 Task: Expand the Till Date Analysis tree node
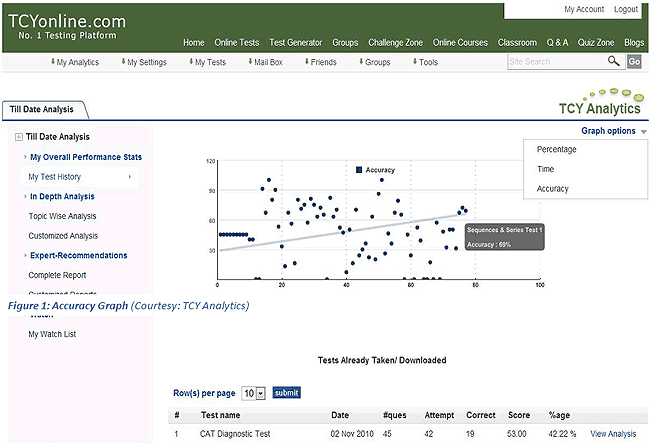pyautogui.click(x=19, y=137)
